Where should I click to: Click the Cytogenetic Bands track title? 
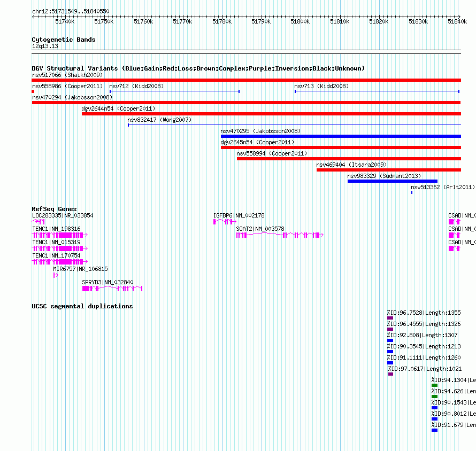point(64,40)
